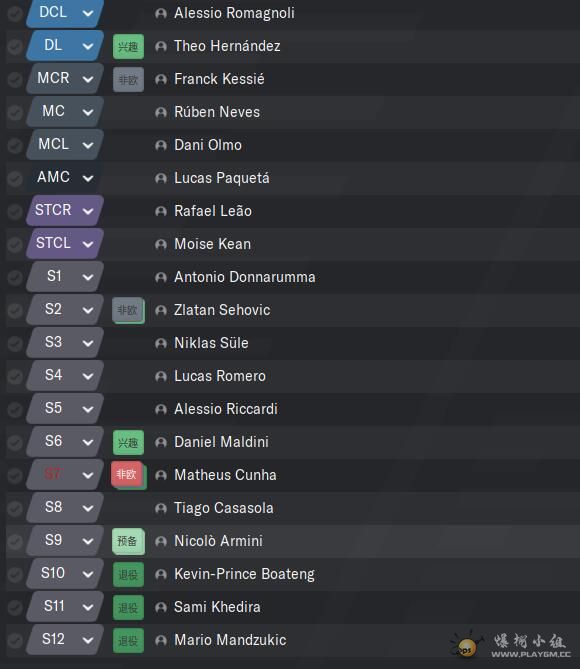The height and width of the screenshot is (669, 580).
Task: Click the green badge next to Kevin-Prince Boateng
Action: 128,574
